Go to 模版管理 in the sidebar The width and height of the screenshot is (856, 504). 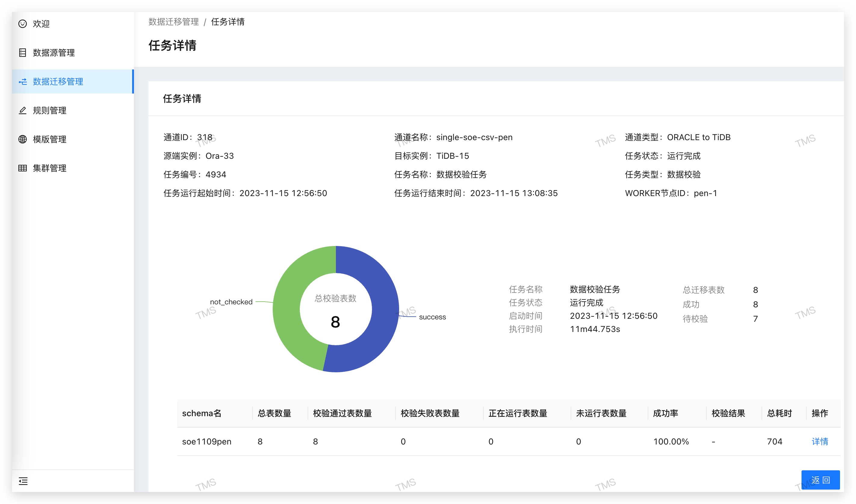(x=50, y=139)
